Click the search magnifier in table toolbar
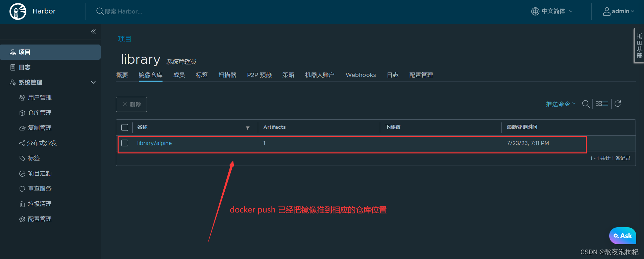The height and width of the screenshot is (259, 644). coord(586,104)
